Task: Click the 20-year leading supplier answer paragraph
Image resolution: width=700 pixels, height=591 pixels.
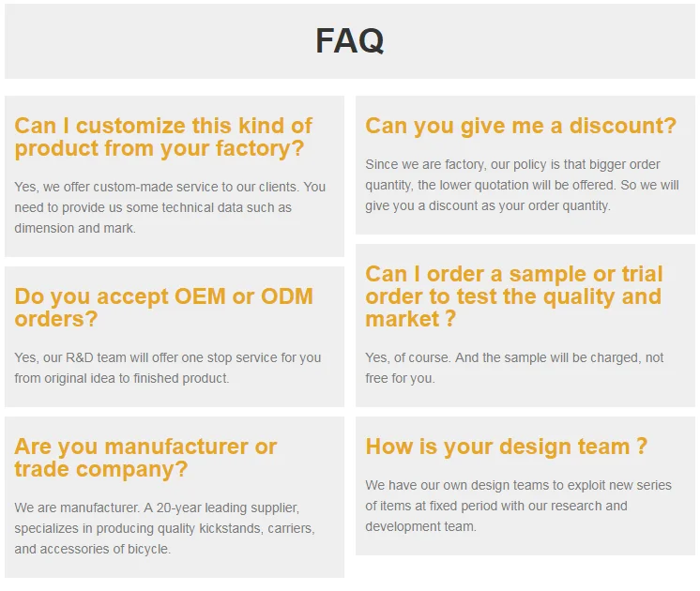Action: click(x=165, y=528)
